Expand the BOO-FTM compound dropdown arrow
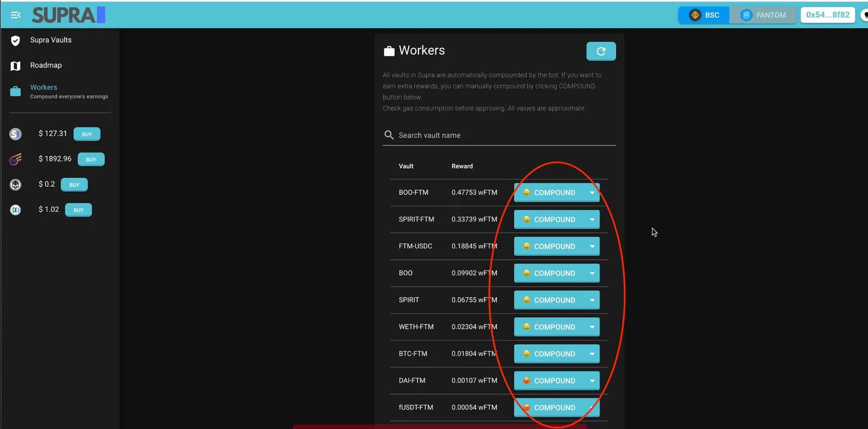The width and height of the screenshot is (868, 429). pos(592,193)
